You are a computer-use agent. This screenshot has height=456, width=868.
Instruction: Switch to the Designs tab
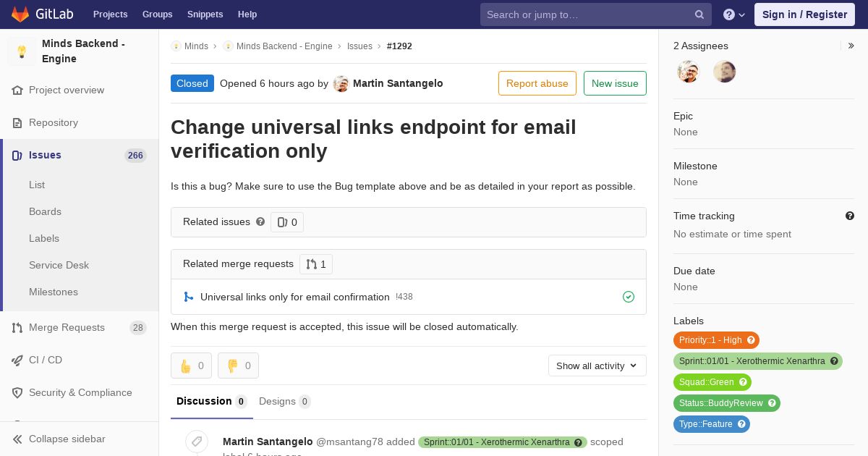pyautogui.click(x=285, y=401)
